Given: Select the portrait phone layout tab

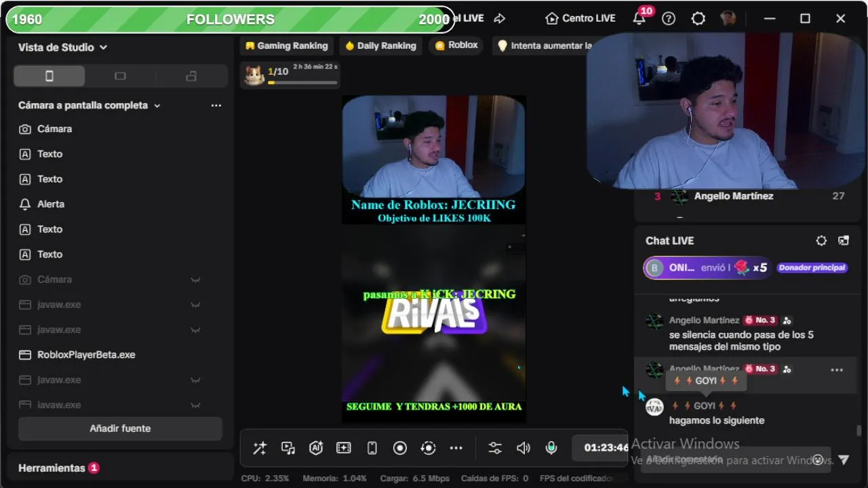Looking at the screenshot, I should point(50,76).
